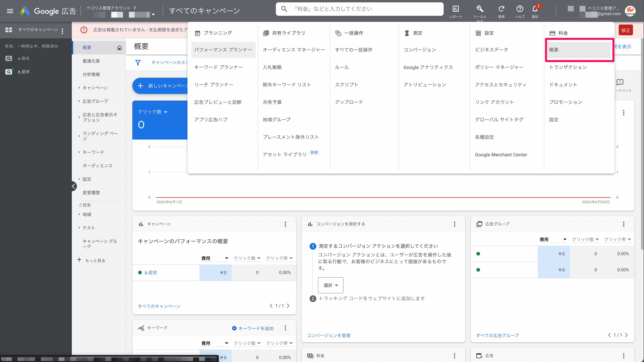Screen dimensions: 644x362
Task: Click the filter funnel icon
Action: tap(138, 62)
